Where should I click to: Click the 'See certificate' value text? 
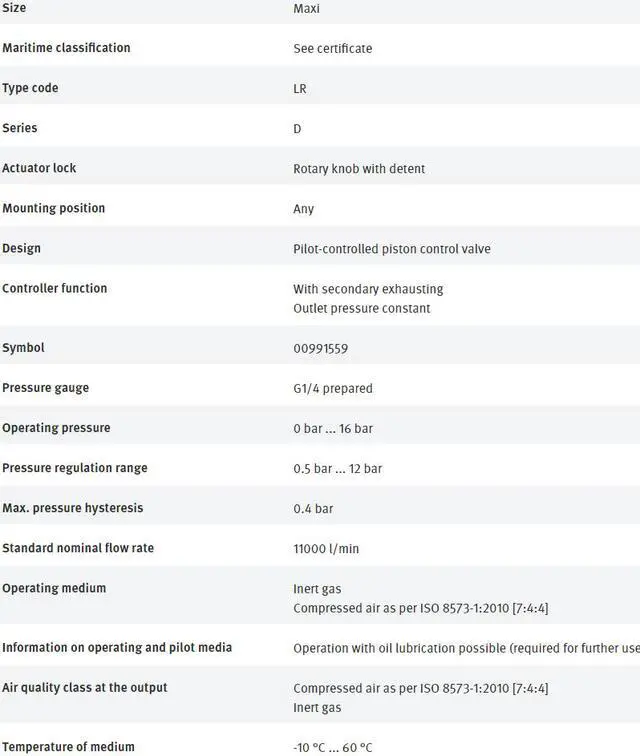[333, 49]
